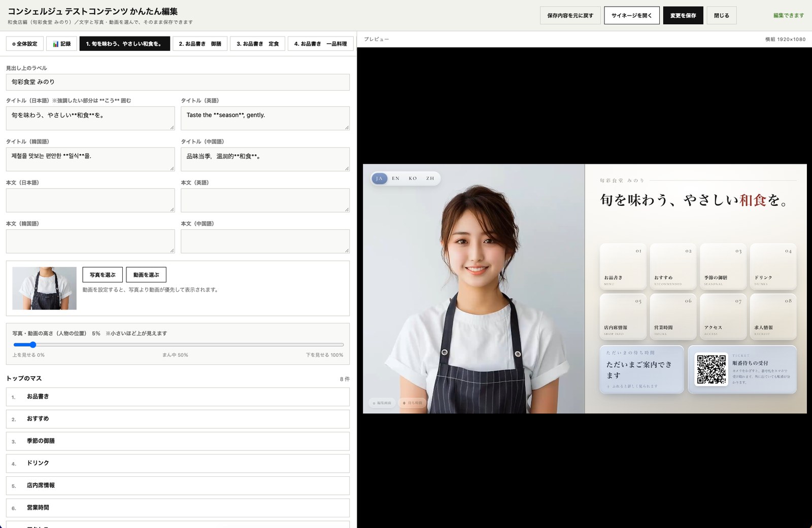Viewport: 812px width, 528px height.
Task: Open the 05 店内席情報 tile in preview
Action: (623, 316)
